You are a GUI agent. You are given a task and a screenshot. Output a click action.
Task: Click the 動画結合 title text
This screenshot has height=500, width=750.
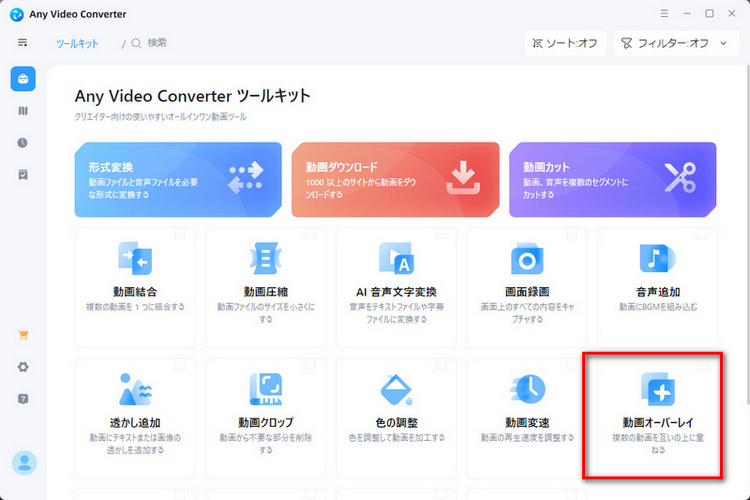point(135,292)
